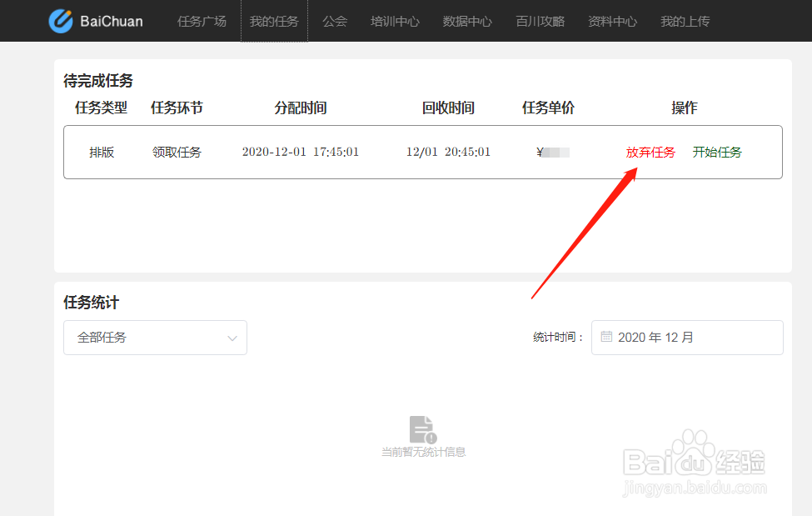
Task: Navigate to 资料中心
Action: click(613, 22)
